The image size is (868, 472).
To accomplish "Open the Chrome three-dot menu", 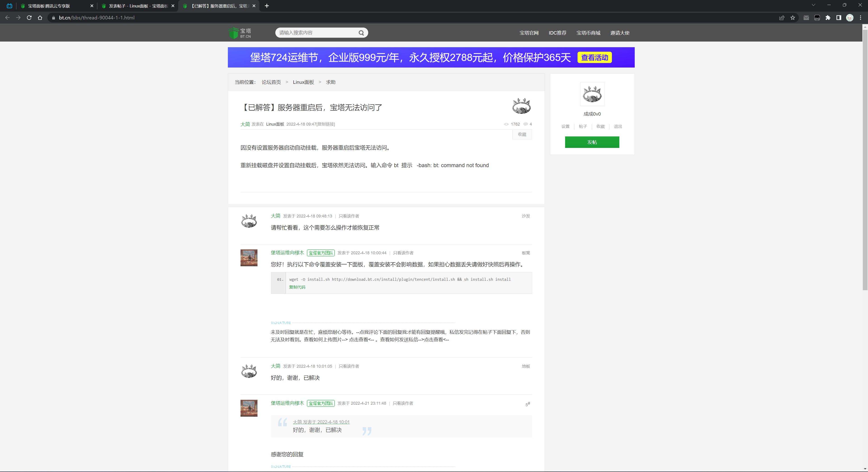I will pyautogui.click(x=861, y=18).
